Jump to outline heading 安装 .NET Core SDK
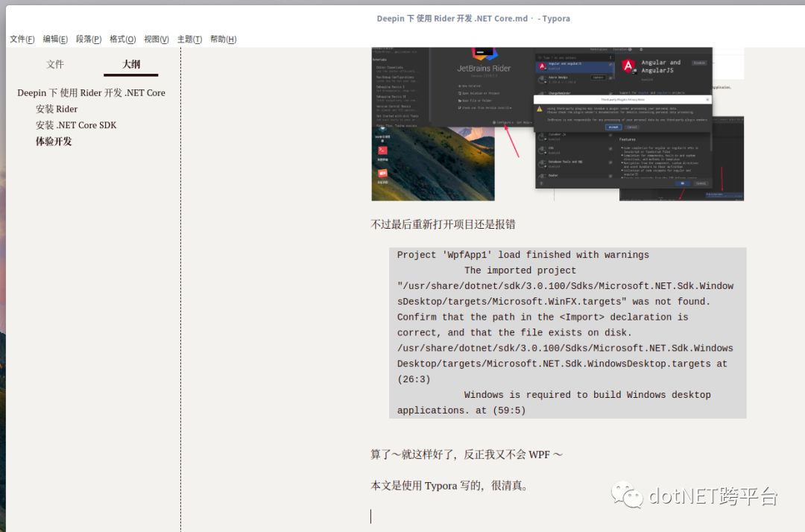 click(x=76, y=125)
